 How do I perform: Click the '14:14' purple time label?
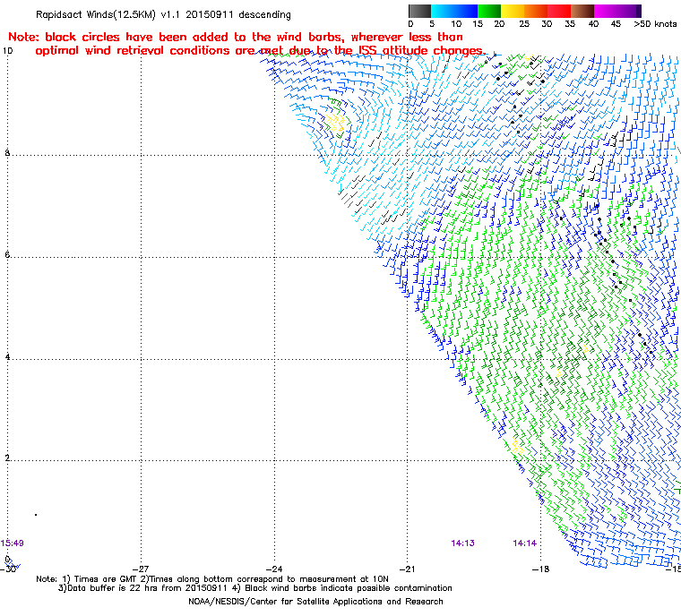tap(525, 543)
